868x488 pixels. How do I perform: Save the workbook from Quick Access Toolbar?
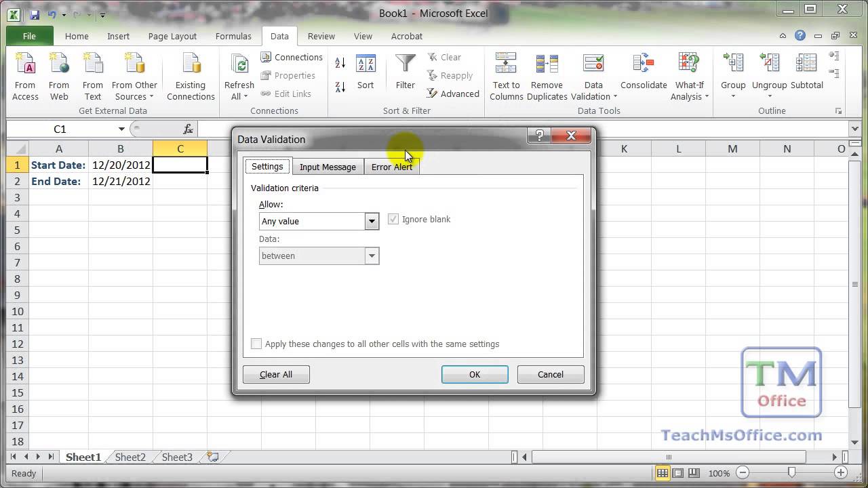click(x=35, y=14)
